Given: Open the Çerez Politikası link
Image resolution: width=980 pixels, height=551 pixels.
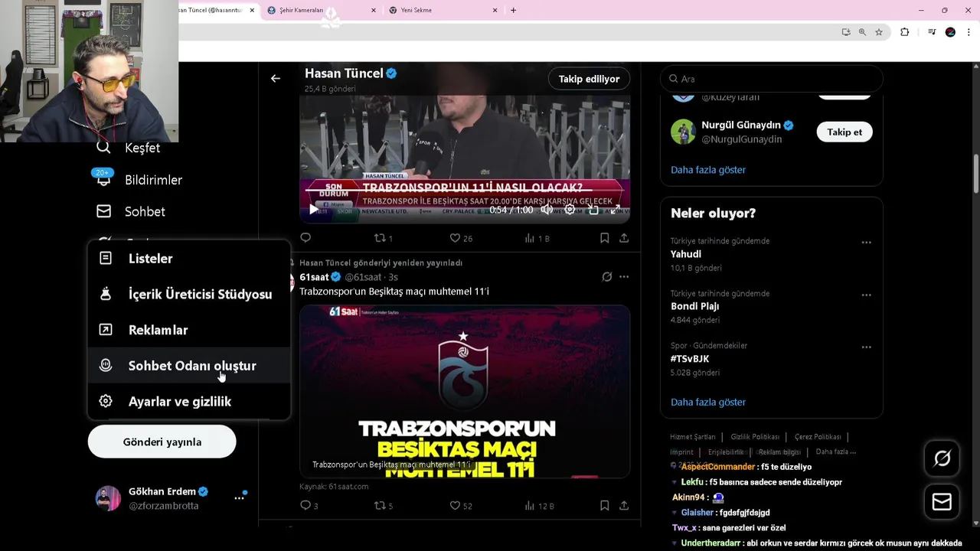Looking at the screenshot, I should [x=818, y=437].
